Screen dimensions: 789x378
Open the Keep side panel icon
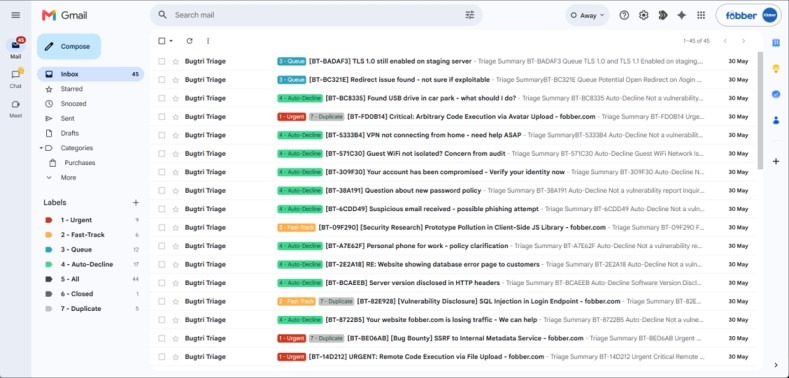[x=775, y=68]
